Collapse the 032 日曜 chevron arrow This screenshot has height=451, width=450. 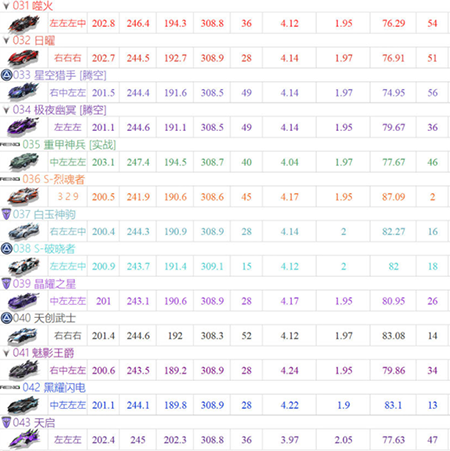click(6, 41)
